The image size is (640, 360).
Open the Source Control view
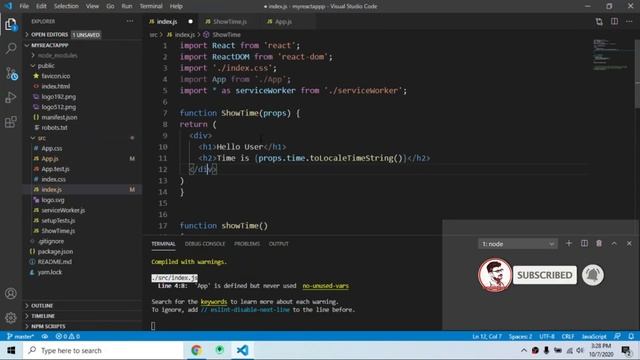[x=11, y=73]
